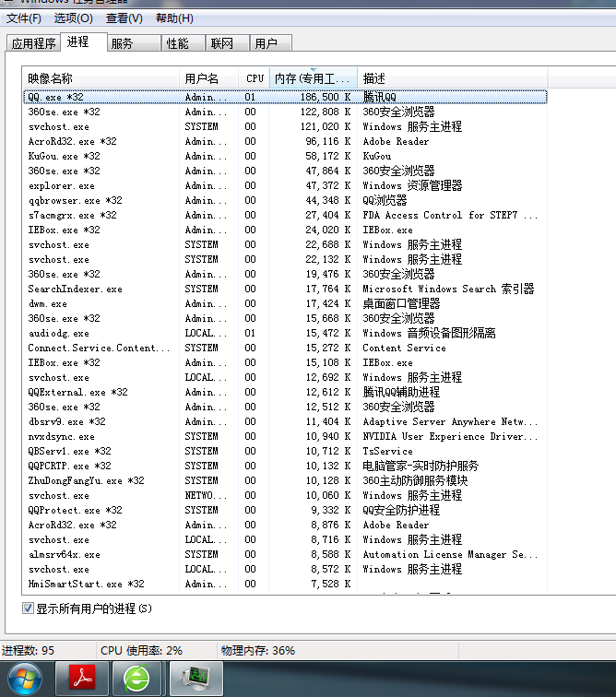Select the HmiSmartStart.exe *32 process
Image resolution: width=616 pixels, height=697 pixels.
point(285,584)
